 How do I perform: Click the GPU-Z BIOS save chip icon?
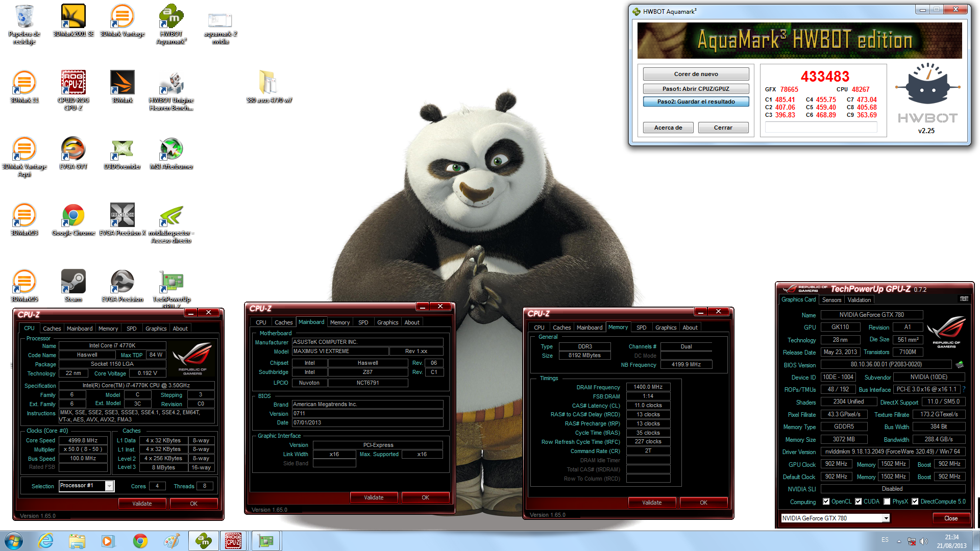click(960, 364)
